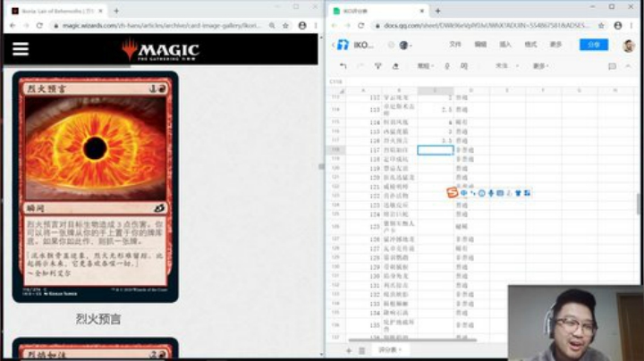This screenshot has width=644, height=361.
Task: Open the 宋体 font dropdown
Action: (507, 65)
